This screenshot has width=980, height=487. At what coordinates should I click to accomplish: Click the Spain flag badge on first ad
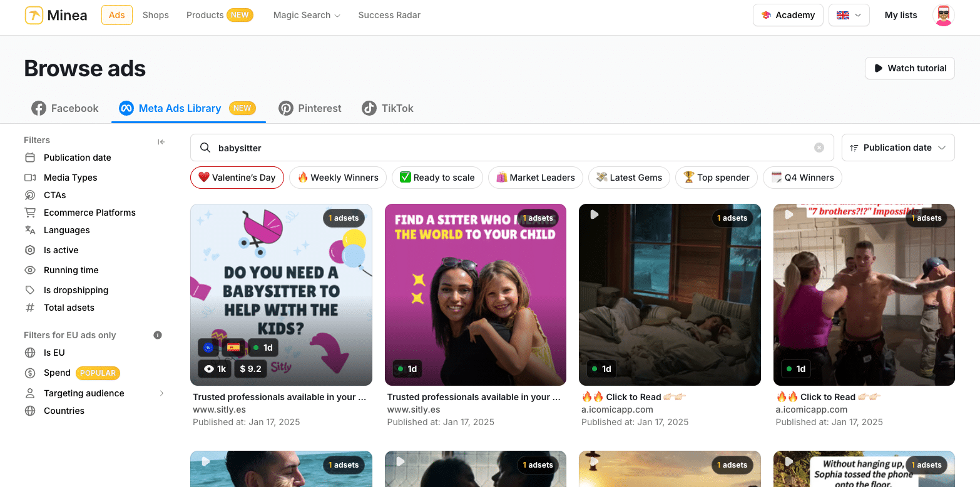tap(233, 348)
